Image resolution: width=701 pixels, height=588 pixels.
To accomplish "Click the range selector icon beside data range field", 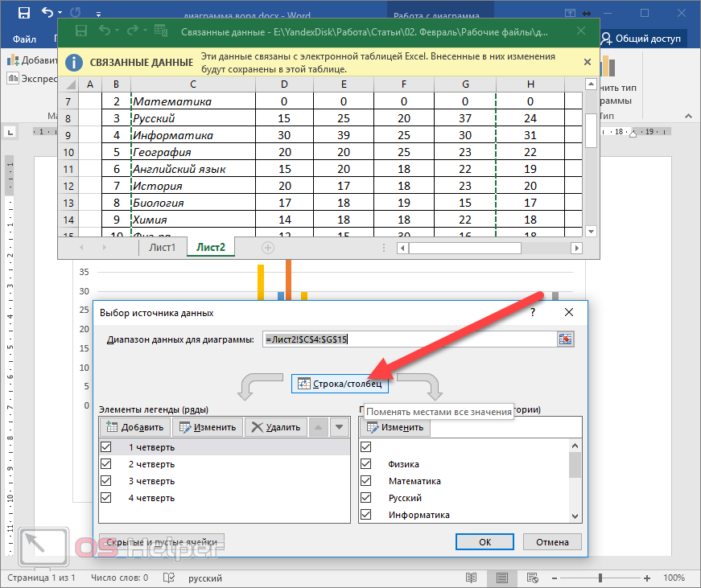I will [x=566, y=339].
